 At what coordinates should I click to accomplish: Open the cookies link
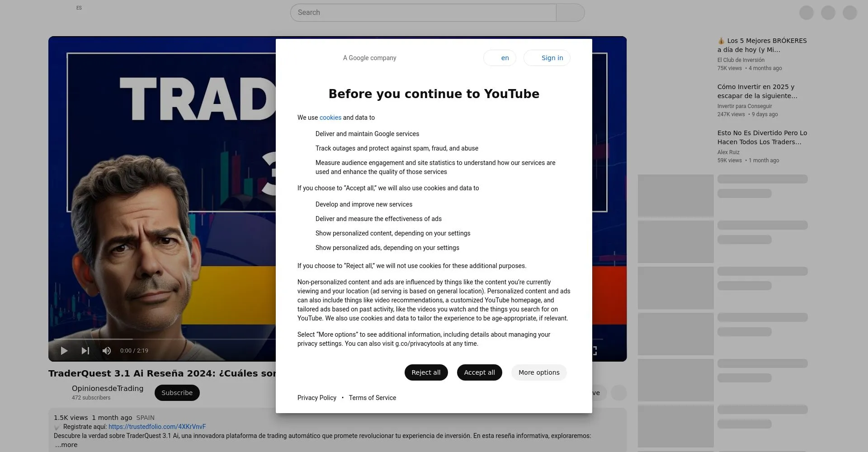click(330, 118)
